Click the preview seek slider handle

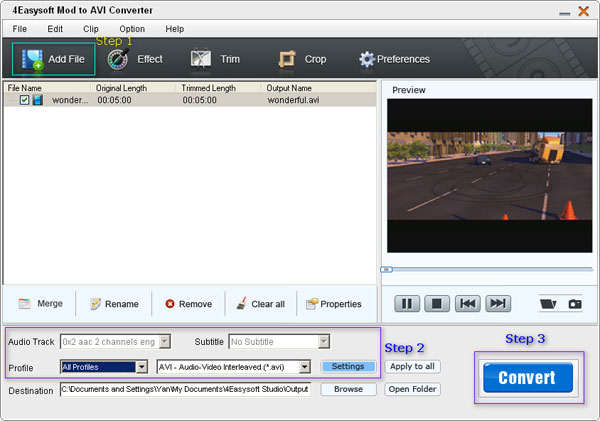(x=386, y=269)
